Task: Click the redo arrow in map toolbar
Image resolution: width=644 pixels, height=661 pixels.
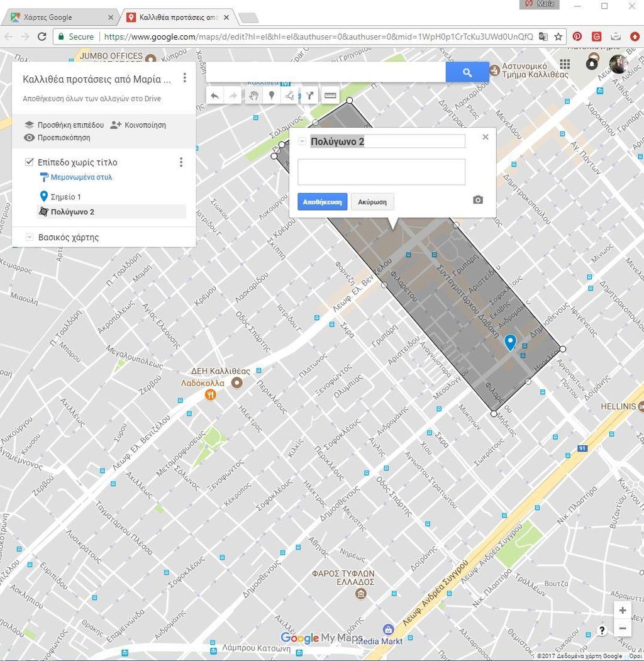Action: click(233, 96)
